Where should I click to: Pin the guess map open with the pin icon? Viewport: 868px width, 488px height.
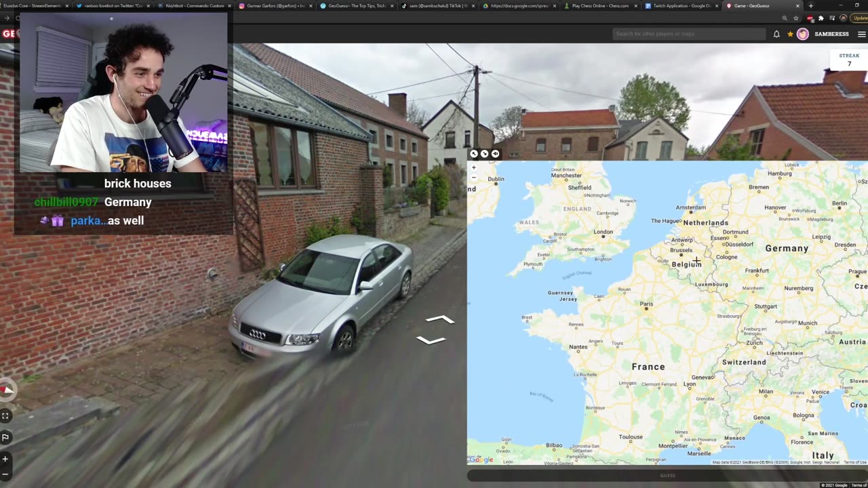495,154
